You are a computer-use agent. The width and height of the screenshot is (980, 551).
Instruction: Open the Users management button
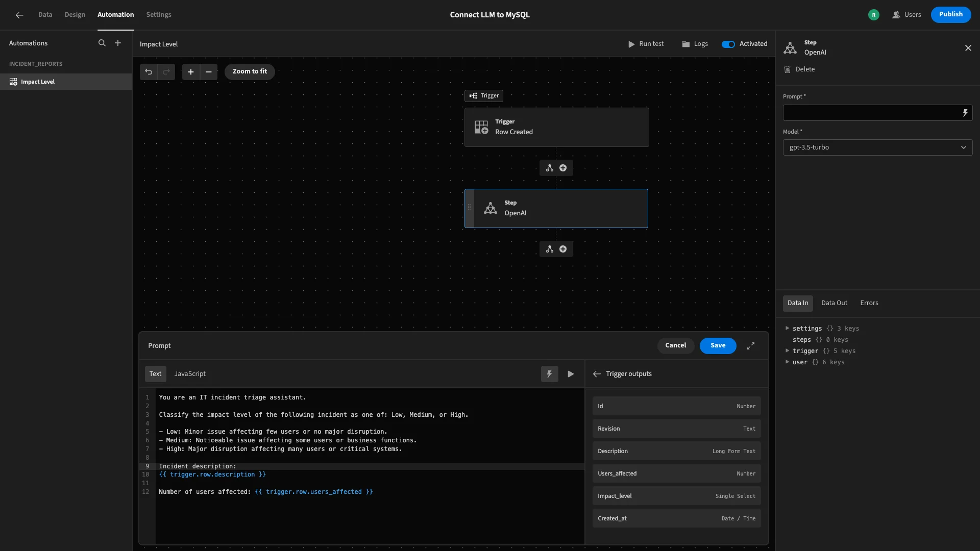(x=906, y=15)
